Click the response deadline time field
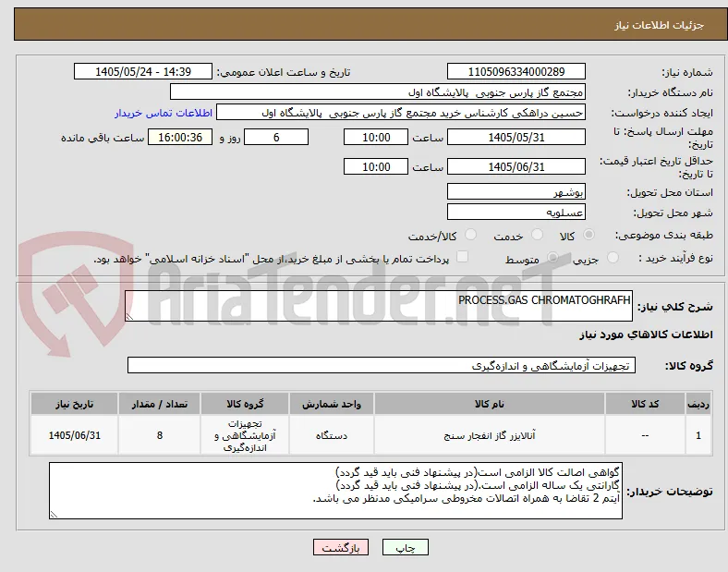This screenshot has width=728, height=572. 376,138
